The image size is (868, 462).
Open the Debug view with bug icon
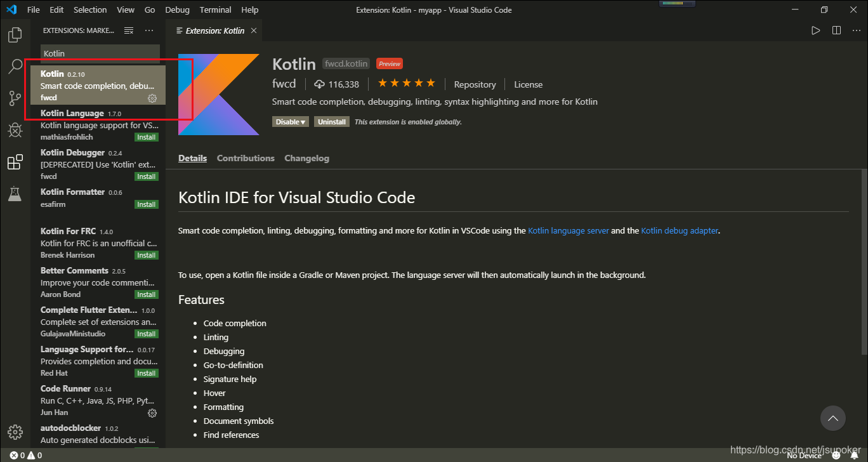[15, 130]
